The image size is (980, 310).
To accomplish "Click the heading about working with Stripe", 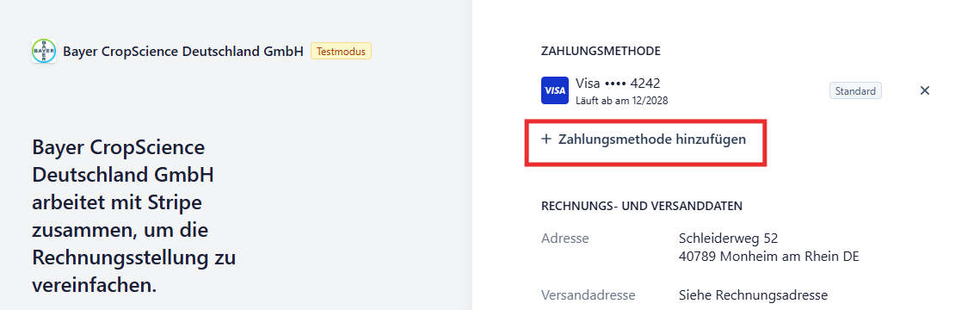I will click(133, 217).
